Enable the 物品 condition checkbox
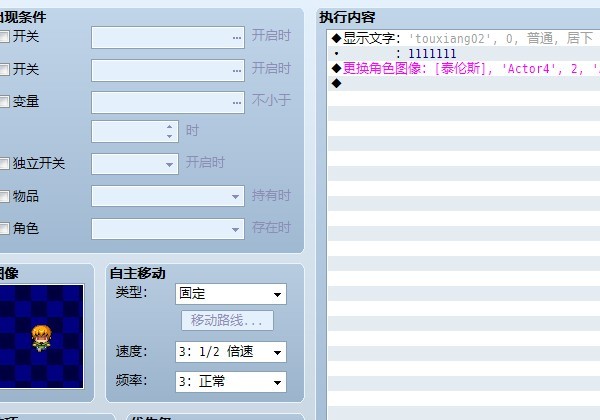 pos(4,197)
